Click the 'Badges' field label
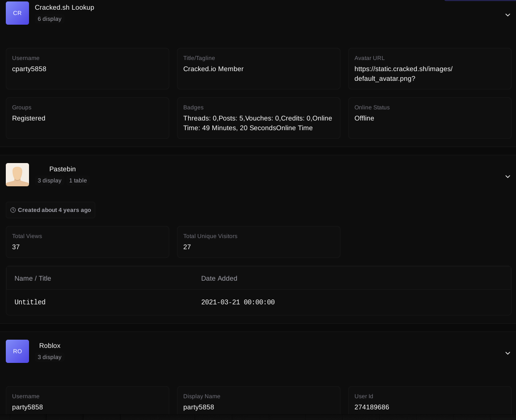 [x=193, y=107]
